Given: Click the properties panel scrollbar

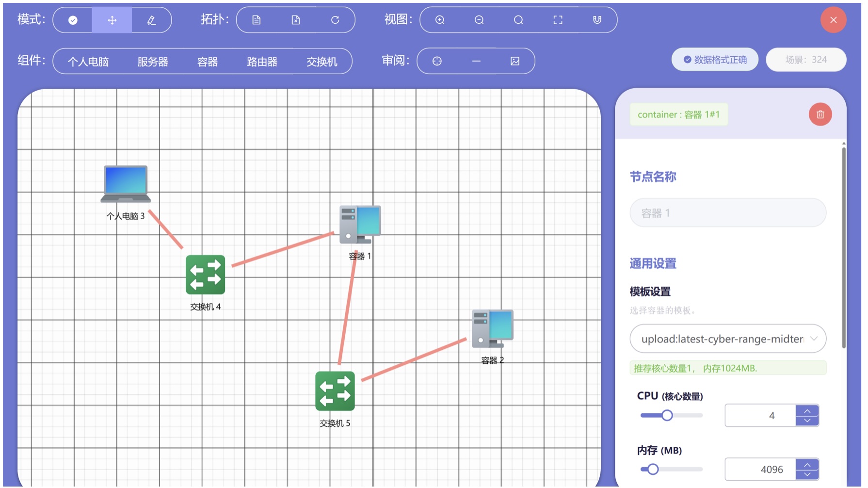Looking at the screenshot, I should tap(844, 247).
